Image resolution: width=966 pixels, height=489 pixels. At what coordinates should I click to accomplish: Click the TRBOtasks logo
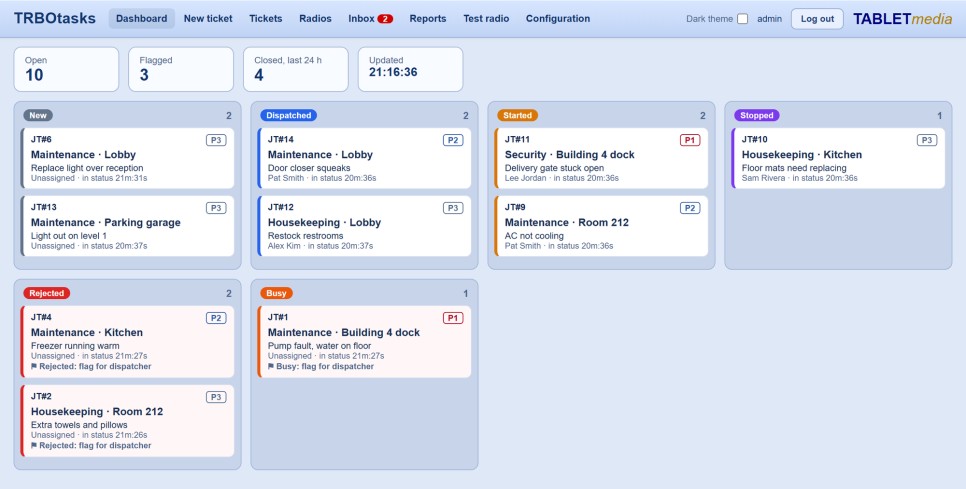pos(55,18)
